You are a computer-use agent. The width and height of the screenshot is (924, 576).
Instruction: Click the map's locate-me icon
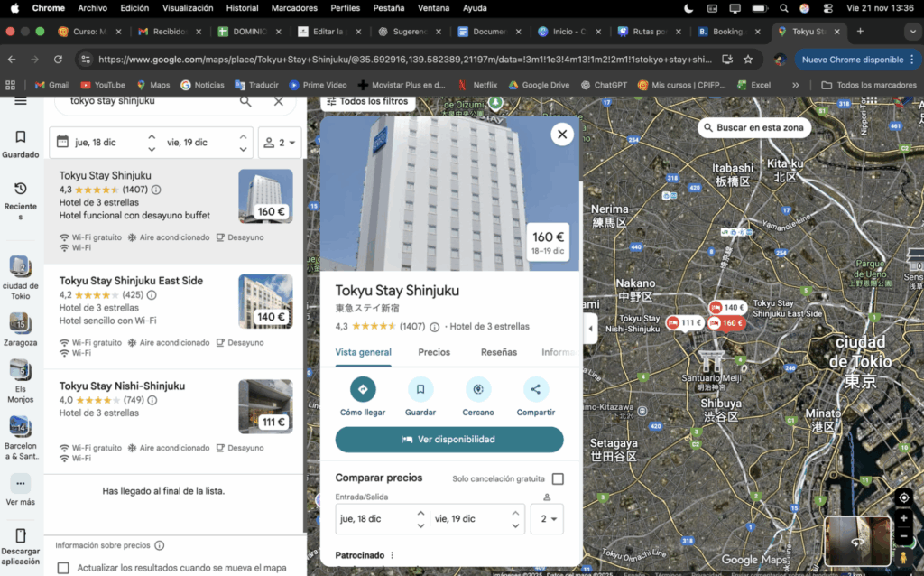click(903, 497)
